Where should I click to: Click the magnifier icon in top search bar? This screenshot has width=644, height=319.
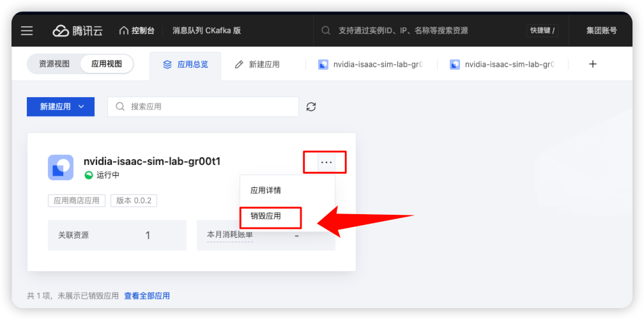click(326, 31)
